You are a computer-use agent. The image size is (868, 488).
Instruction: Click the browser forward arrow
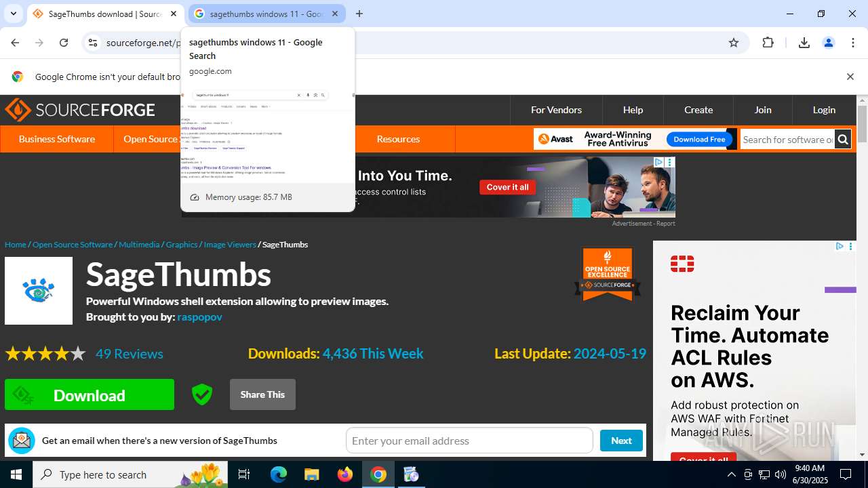click(39, 43)
